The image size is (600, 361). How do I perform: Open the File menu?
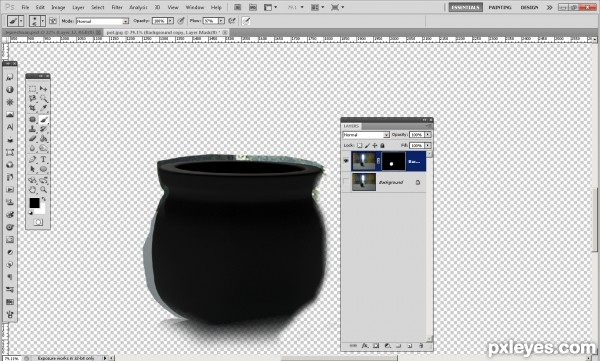(25, 7)
